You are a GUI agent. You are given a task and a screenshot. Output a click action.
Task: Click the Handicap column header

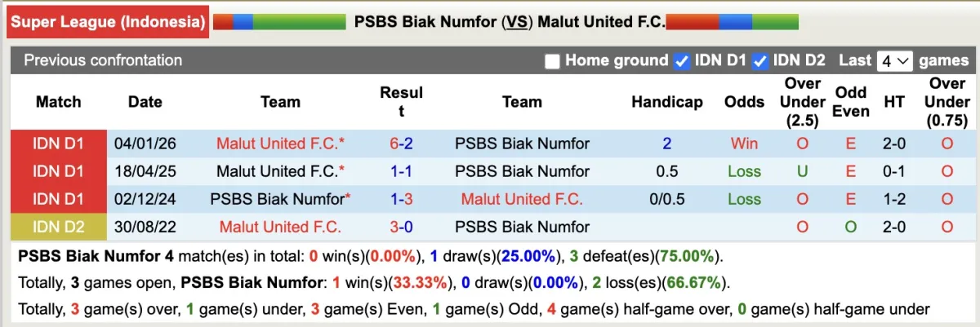666,102
